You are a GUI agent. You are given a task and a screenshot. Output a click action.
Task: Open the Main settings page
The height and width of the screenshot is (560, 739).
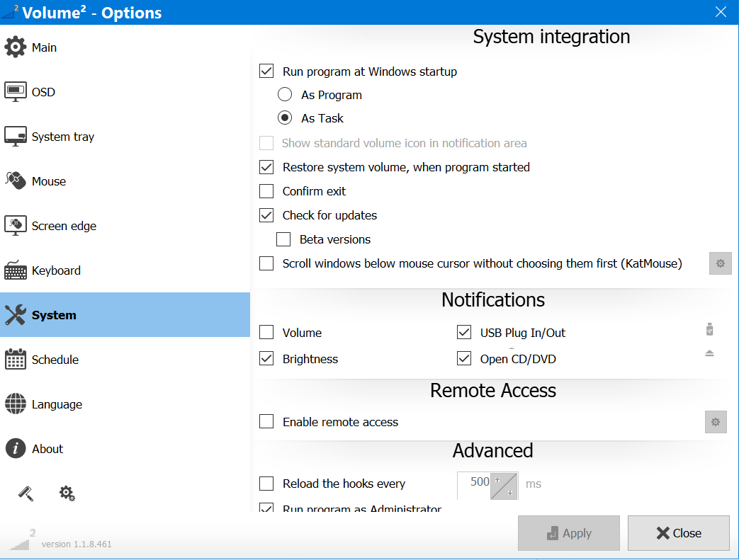click(125, 47)
